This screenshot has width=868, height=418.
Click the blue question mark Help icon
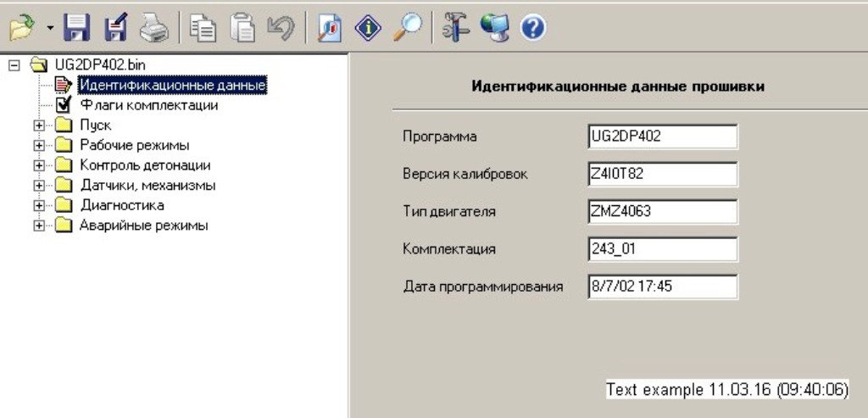pyautogui.click(x=531, y=28)
